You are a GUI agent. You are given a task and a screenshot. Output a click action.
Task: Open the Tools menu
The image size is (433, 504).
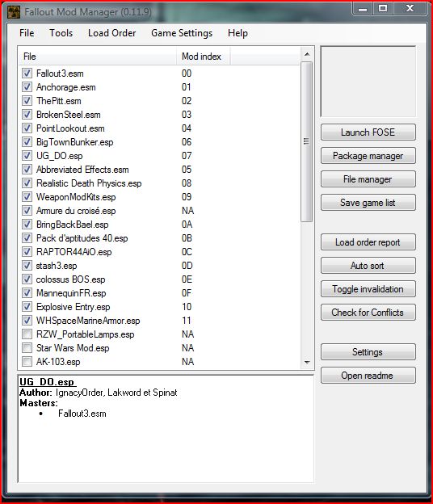click(x=61, y=33)
